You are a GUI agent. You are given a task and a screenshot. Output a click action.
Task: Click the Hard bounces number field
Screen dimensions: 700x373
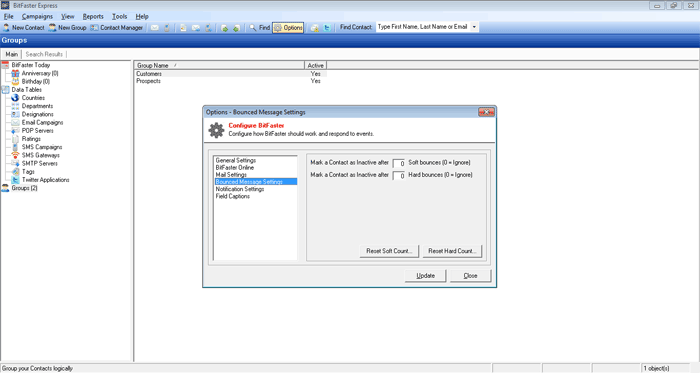click(x=399, y=175)
